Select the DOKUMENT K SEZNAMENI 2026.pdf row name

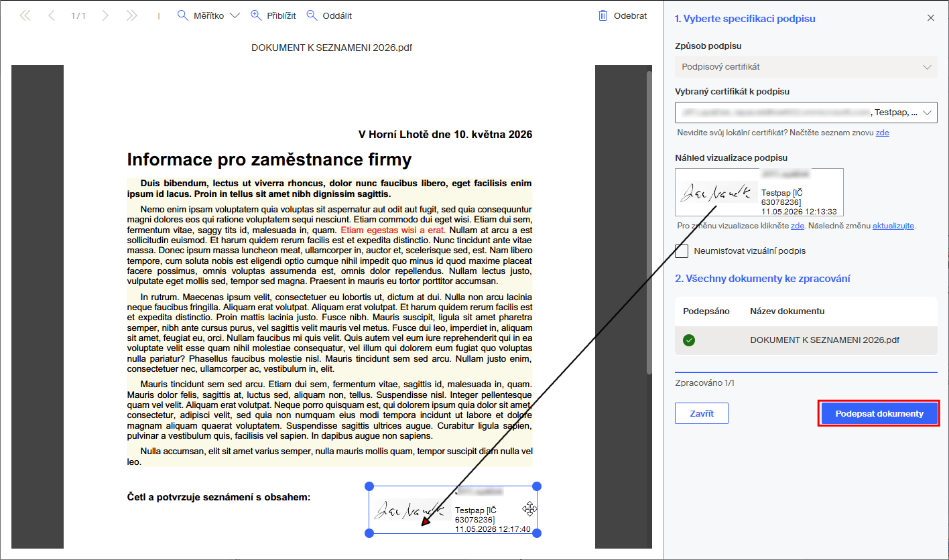[824, 340]
